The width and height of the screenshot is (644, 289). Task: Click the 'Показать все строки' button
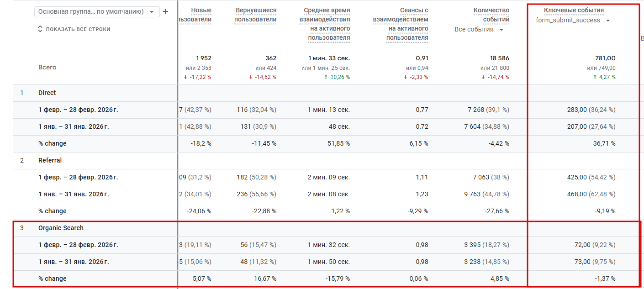[78, 29]
